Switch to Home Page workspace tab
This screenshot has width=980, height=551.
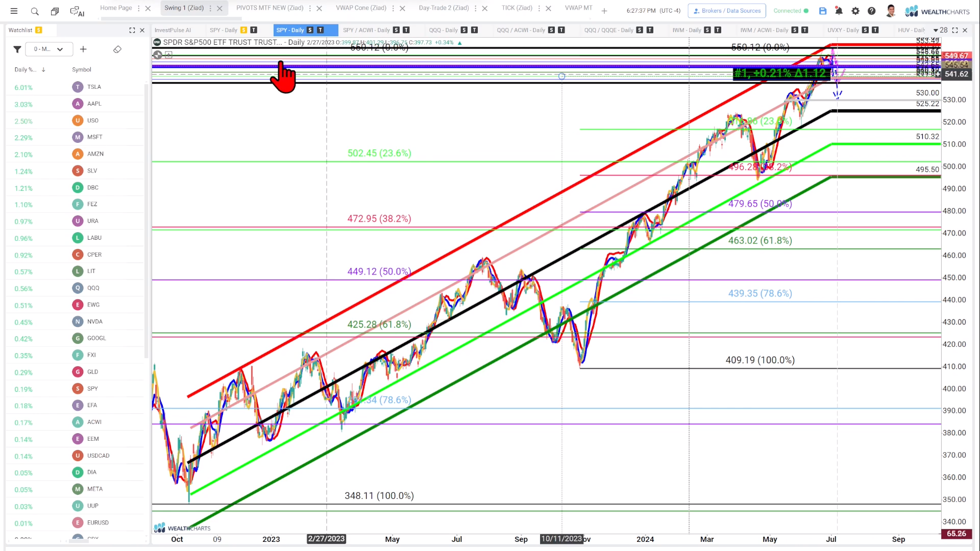(116, 8)
